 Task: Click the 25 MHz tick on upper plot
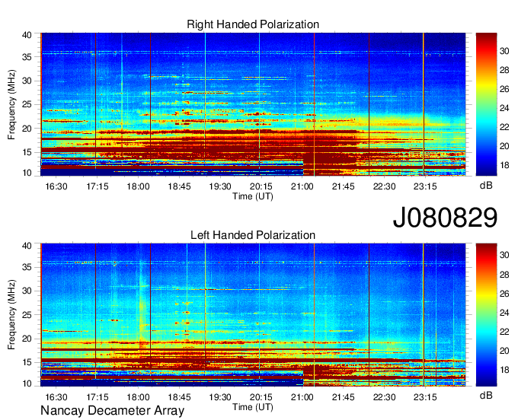click(x=27, y=104)
